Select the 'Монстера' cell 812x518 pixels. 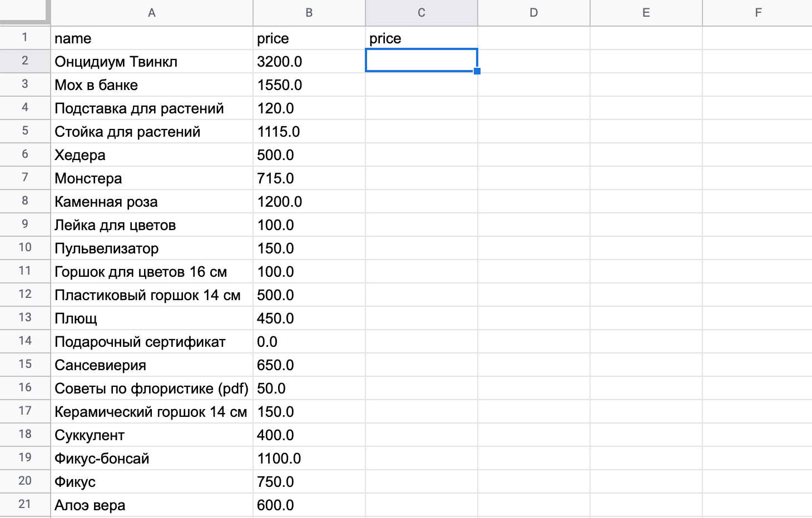tap(152, 178)
